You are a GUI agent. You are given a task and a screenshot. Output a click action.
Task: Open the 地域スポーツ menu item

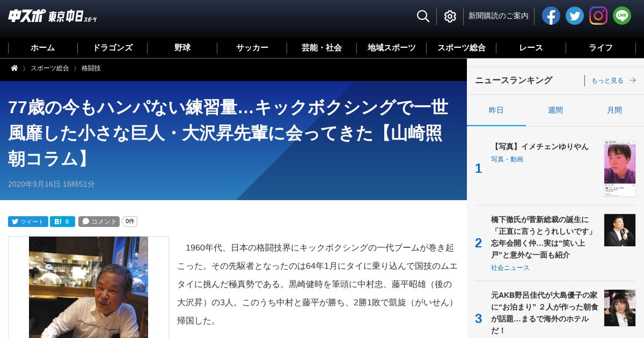click(x=392, y=48)
